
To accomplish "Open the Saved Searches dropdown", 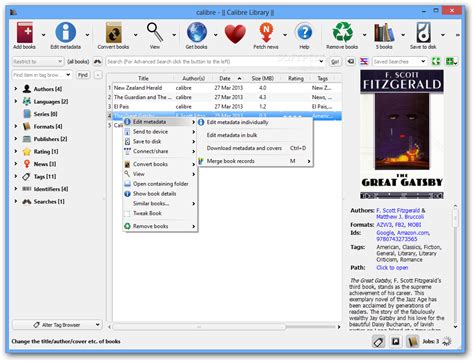I will (399, 62).
